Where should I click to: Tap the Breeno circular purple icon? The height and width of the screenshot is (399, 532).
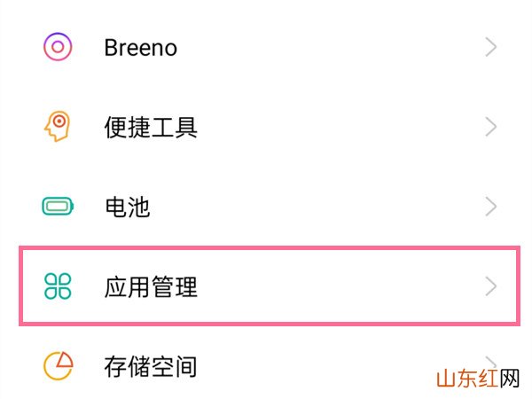point(58,47)
